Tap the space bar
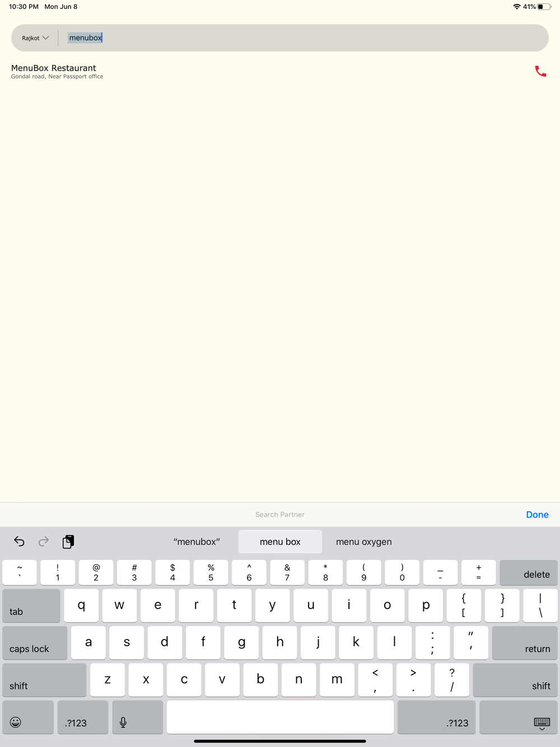560x747 pixels. pyautogui.click(x=280, y=717)
